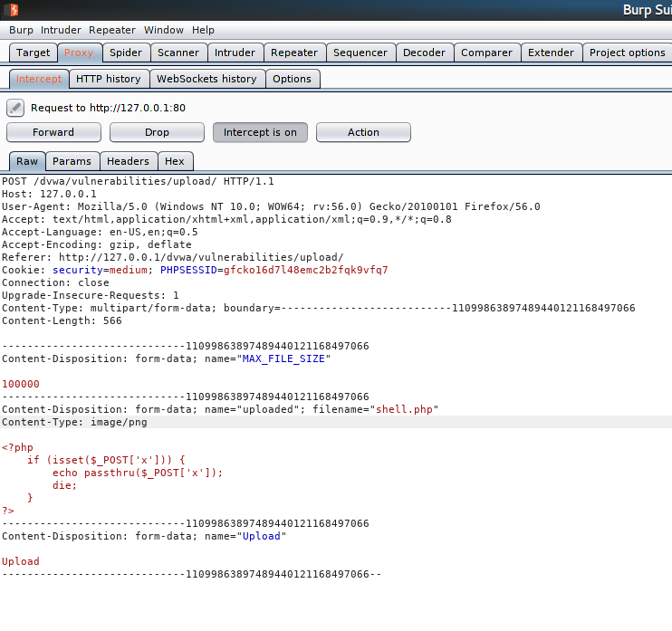Select the Raw view tab
672x631 pixels.
pos(27,161)
